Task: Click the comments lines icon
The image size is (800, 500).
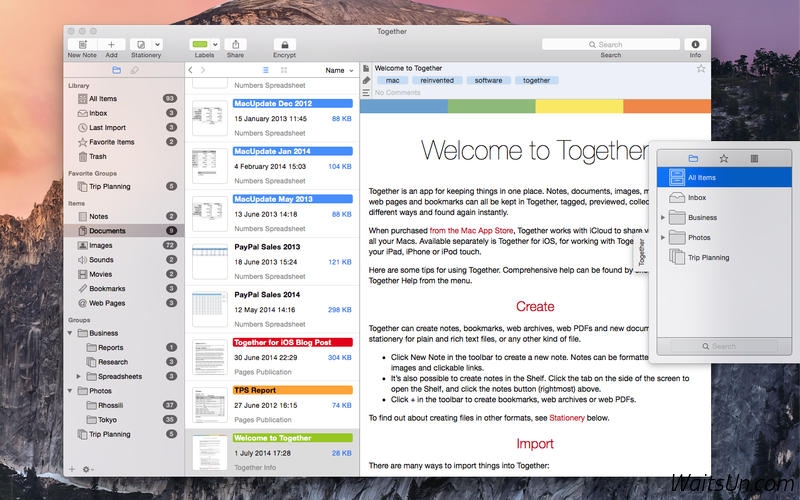Action: tap(366, 93)
